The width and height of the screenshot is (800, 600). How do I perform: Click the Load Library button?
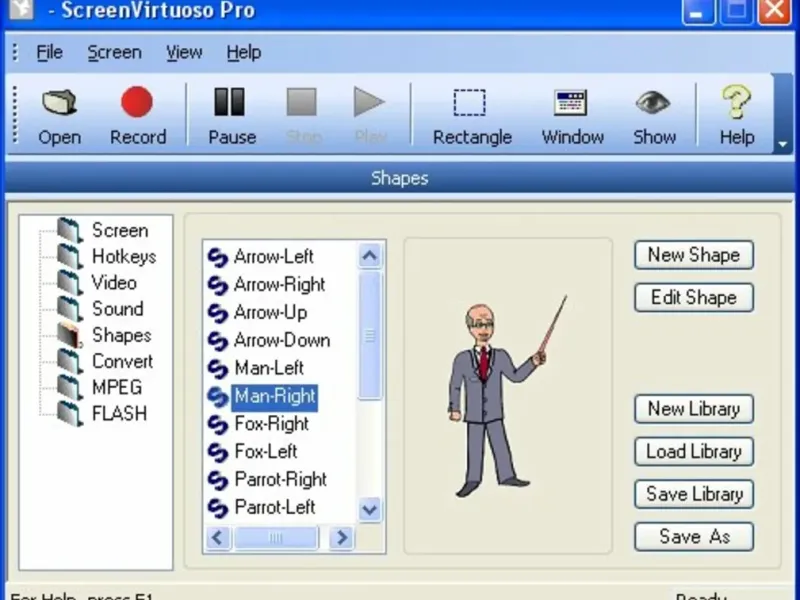694,452
